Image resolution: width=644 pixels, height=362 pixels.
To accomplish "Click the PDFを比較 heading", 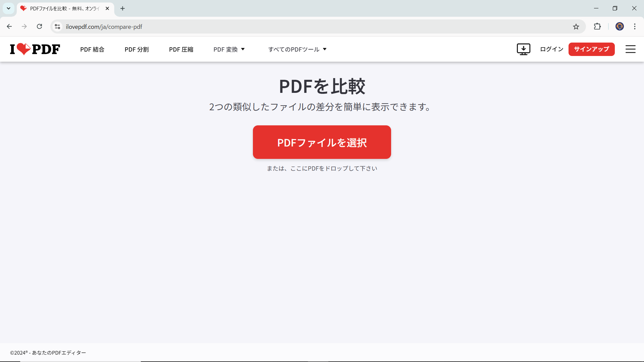I will pos(322,86).
